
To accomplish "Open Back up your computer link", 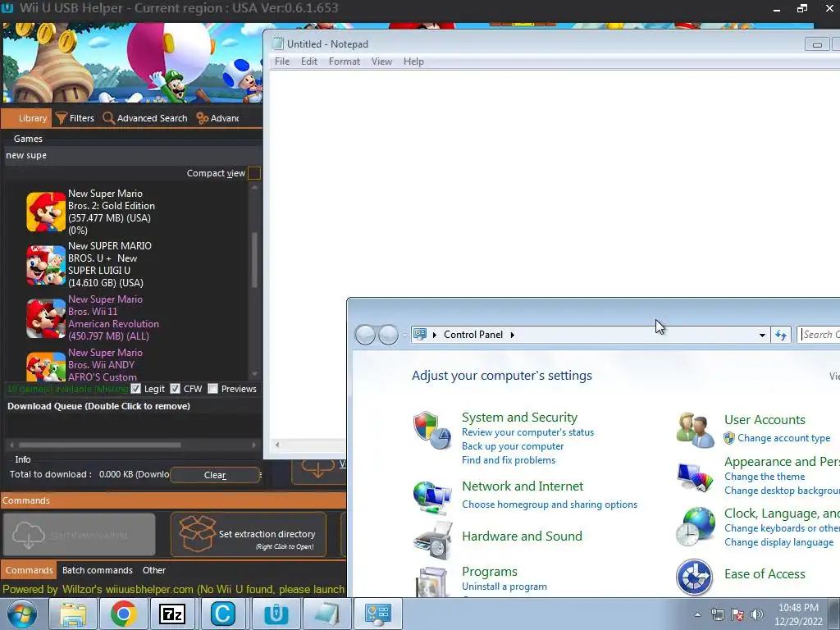I will (x=513, y=446).
